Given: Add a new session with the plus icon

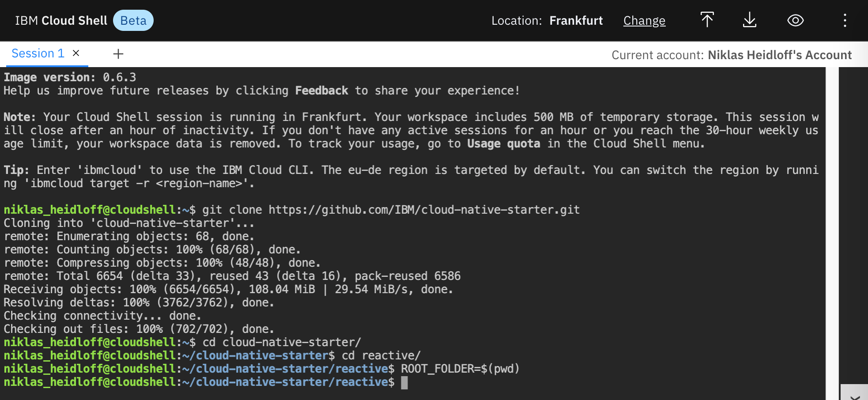Looking at the screenshot, I should point(118,54).
